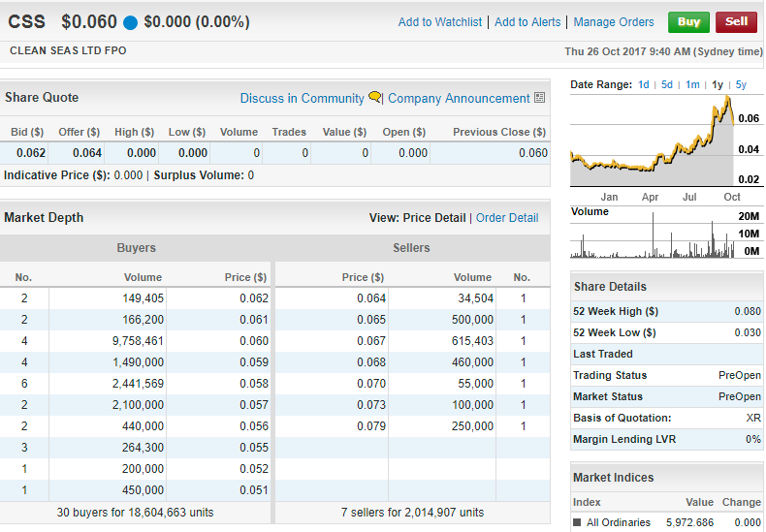
Task: Open Add to Alerts link
Action: (527, 22)
